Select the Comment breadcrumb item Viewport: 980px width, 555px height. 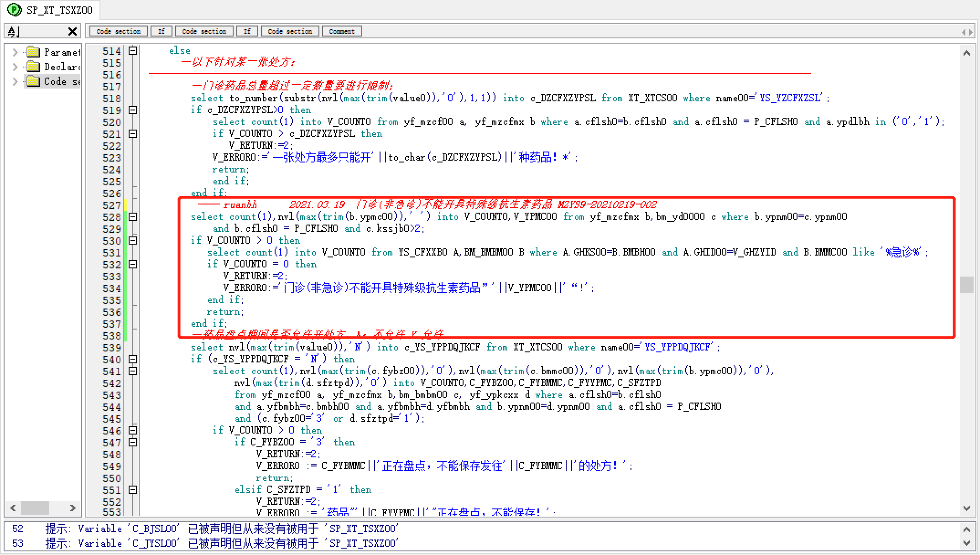click(x=342, y=31)
